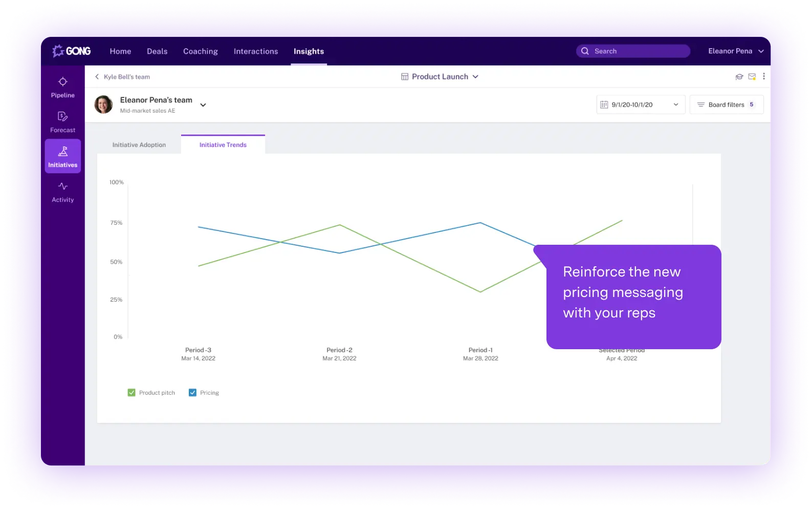The width and height of the screenshot is (812, 511).
Task: Uncheck the Pricing checkbox
Action: pyautogui.click(x=192, y=393)
